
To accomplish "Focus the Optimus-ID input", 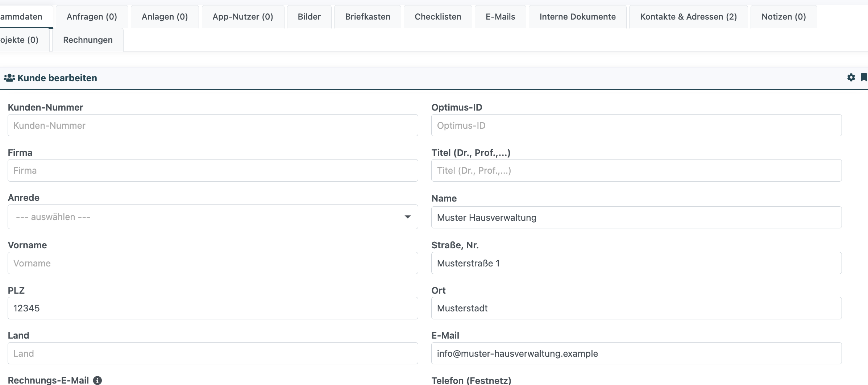I will click(636, 125).
